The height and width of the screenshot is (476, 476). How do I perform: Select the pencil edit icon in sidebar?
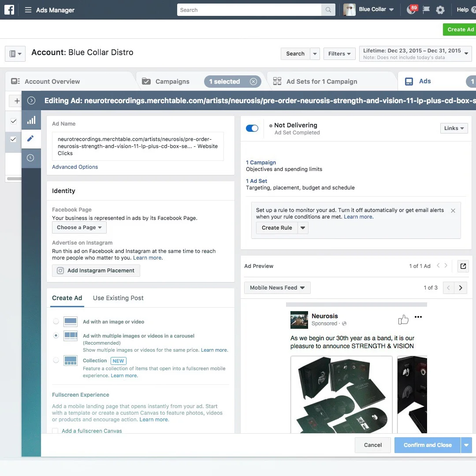(30, 139)
